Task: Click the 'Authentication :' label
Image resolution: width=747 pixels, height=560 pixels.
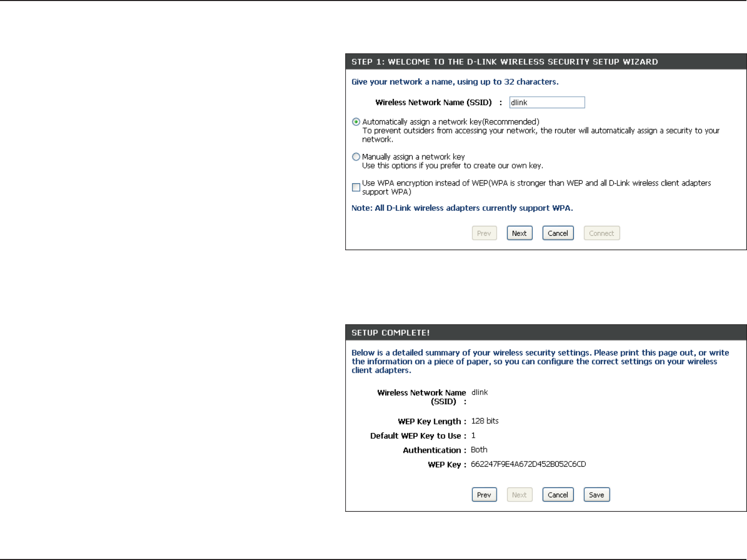Action: pos(434,450)
